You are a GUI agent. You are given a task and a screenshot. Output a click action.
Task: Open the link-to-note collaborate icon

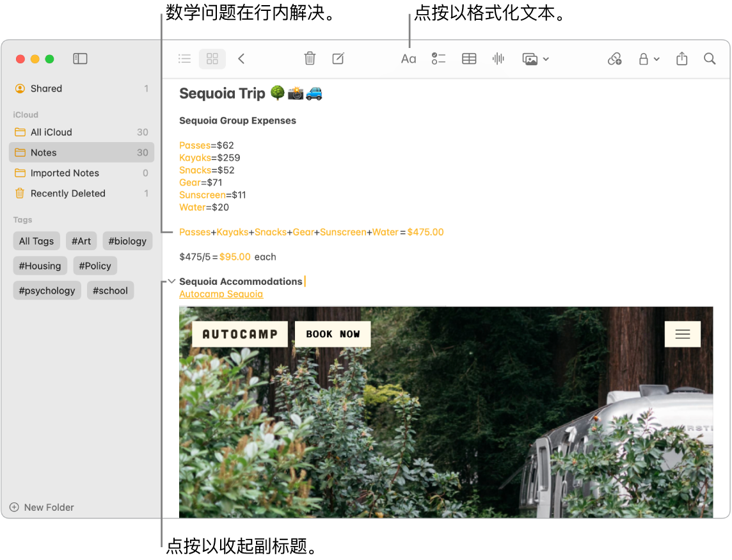pyautogui.click(x=614, y=59)
